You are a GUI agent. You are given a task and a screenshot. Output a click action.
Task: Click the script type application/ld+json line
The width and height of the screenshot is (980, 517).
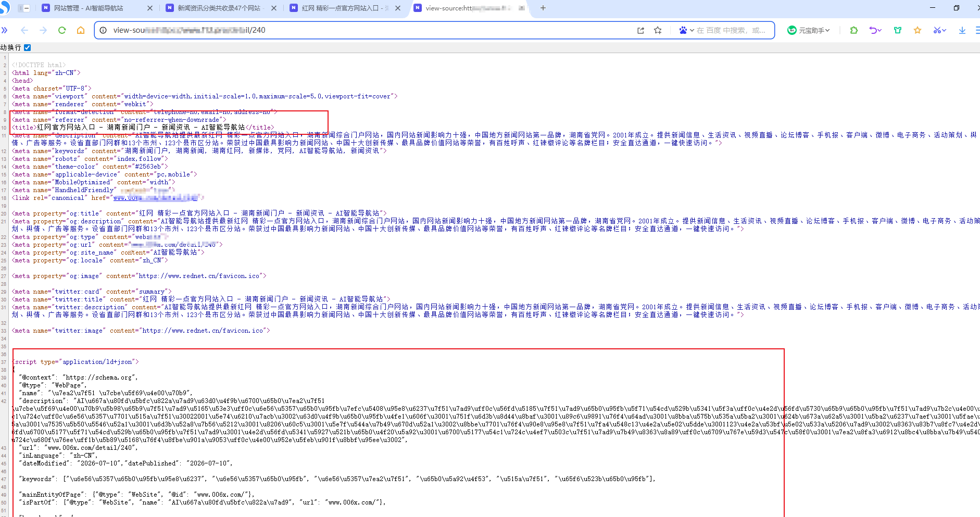pyautogui.click(x=76, y=362)
